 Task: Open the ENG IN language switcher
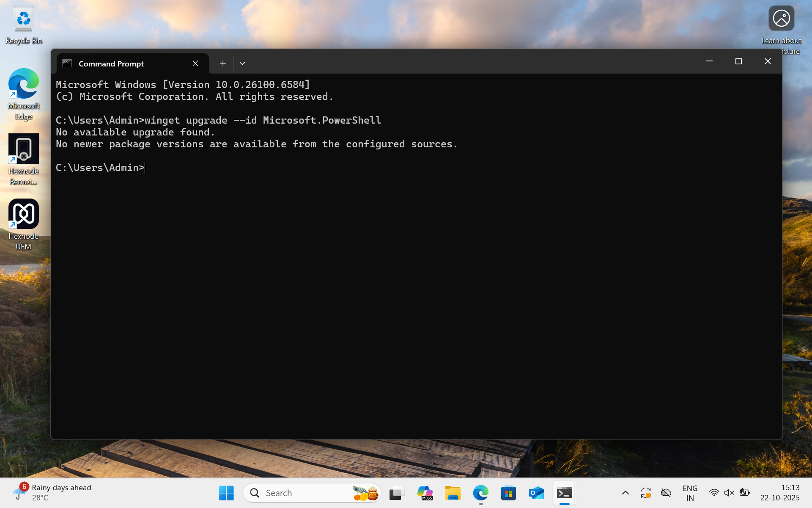(690, 493)
